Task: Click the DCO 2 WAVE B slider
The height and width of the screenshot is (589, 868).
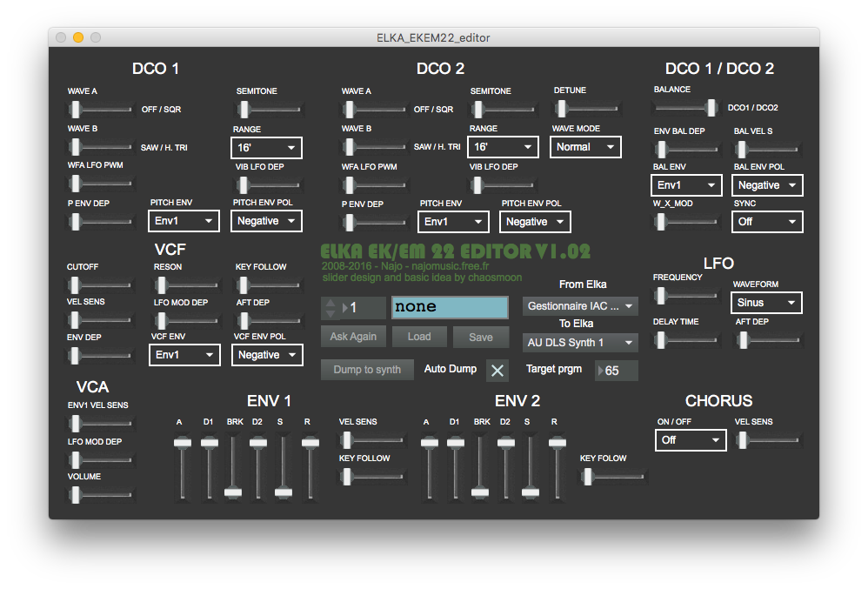Action: (374, 147)
